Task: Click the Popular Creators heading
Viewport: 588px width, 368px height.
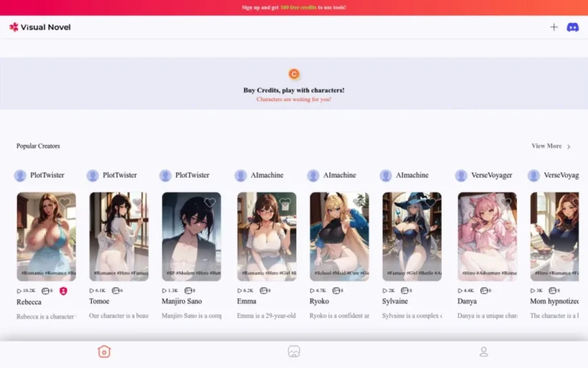Action: point(38,146)
